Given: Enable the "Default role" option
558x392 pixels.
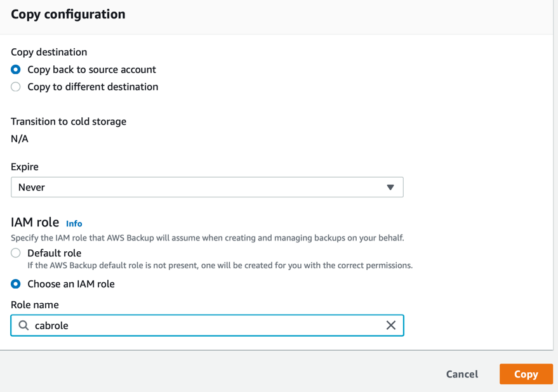Looking at the screenshot, I should pyautogui.click(x=15, y=252).
